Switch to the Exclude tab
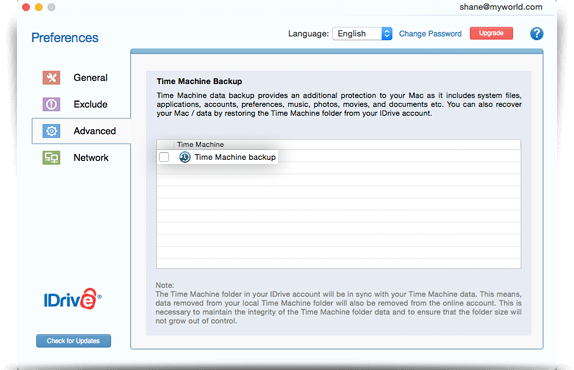 coord(90,104)
